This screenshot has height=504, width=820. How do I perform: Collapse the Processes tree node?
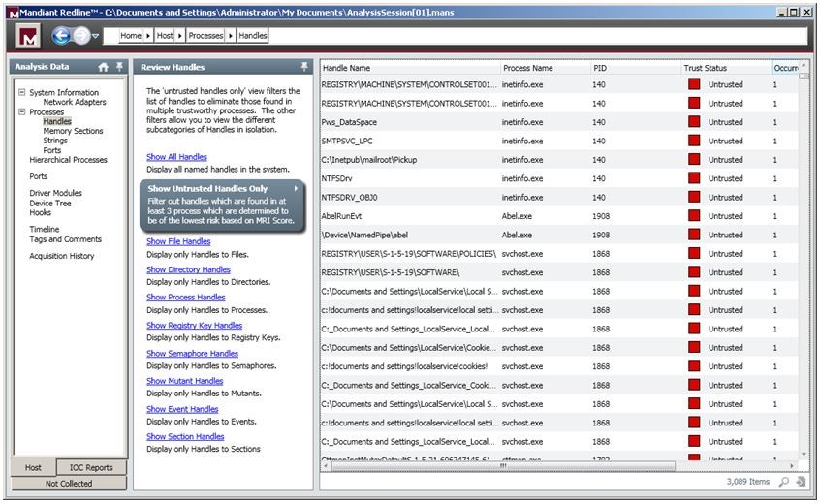(x=21, y=112)
